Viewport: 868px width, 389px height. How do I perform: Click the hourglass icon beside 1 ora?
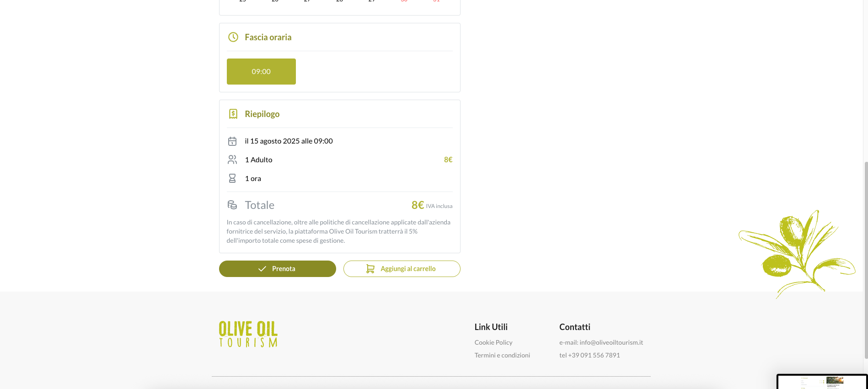pos(232,178)
